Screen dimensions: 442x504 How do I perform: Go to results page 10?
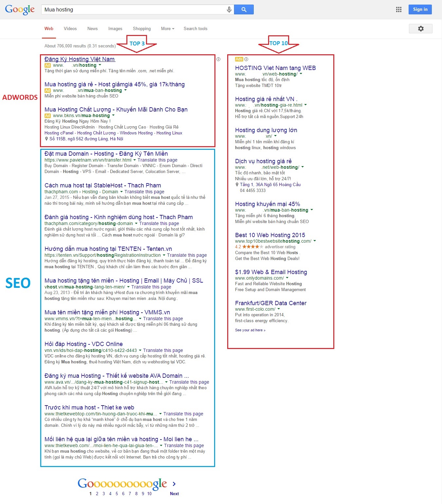click(149, 494)
